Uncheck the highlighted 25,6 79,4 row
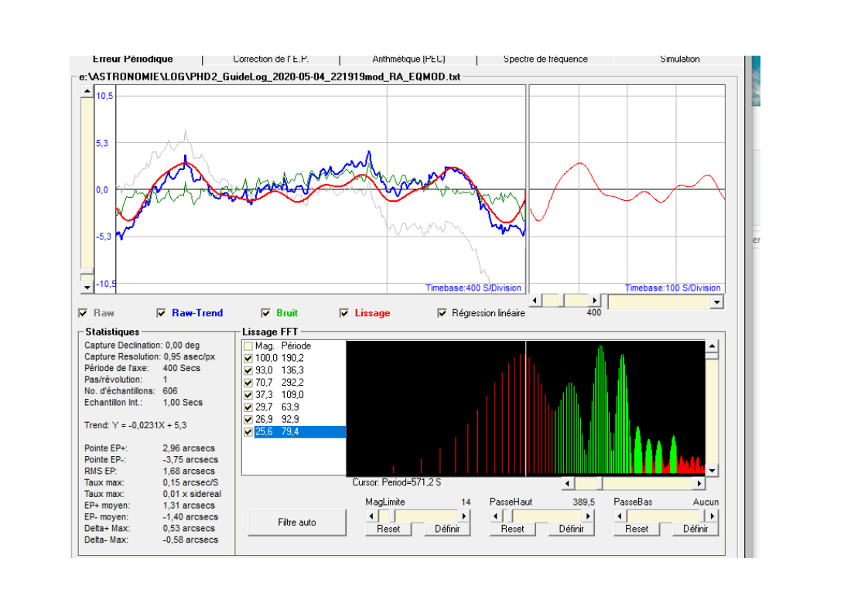 point(248,431)
